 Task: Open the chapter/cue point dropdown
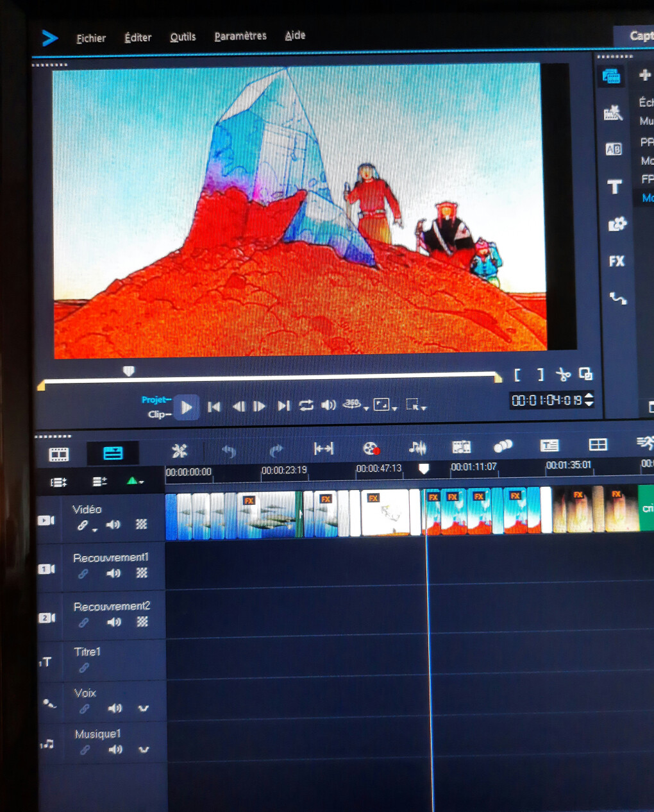click(135, 480)
